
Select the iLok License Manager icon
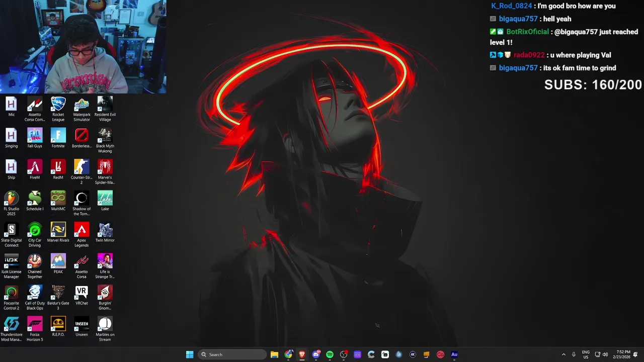[x=11, y=266]
